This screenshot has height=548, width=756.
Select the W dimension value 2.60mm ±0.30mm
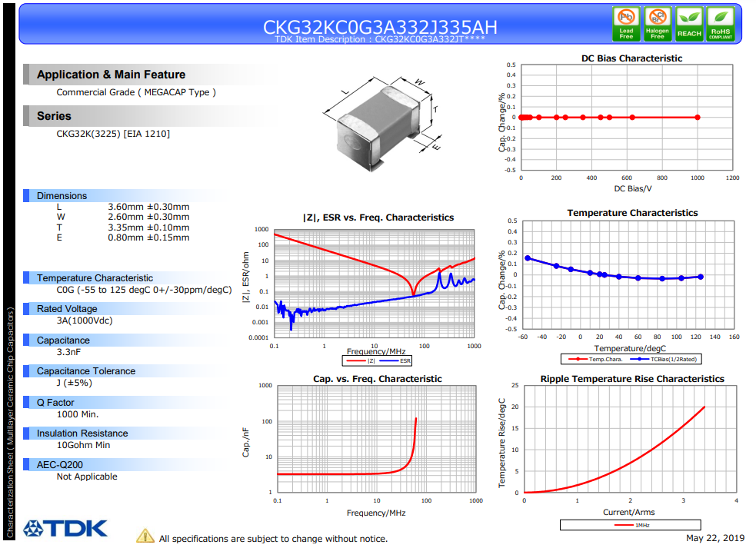coord(148,217)
